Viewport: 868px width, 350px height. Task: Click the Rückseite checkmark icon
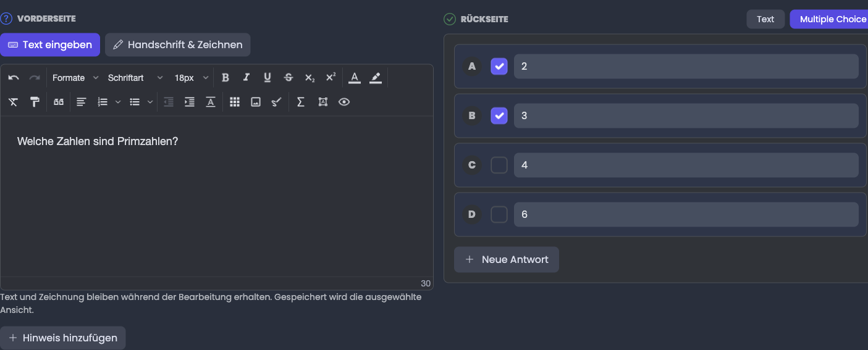click(450, 19)
